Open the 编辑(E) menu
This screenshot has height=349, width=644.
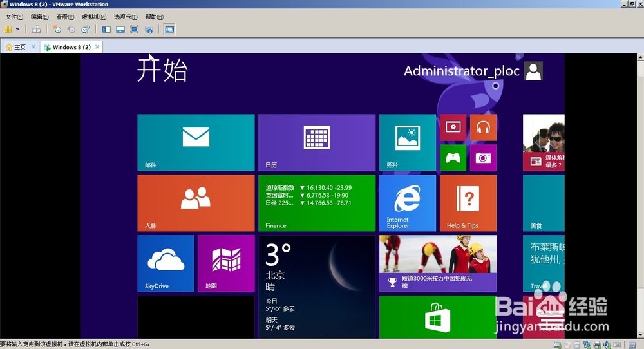pos(39,17)
